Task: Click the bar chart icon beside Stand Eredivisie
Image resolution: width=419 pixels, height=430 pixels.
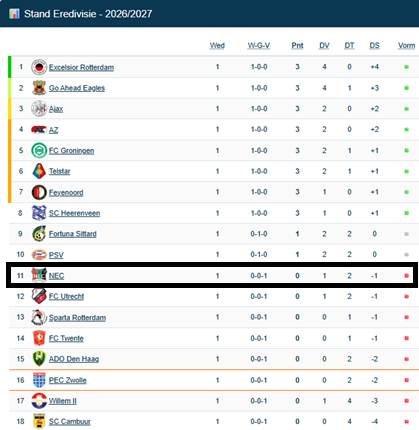Action: pyautogui.click(x=14, y=14)
